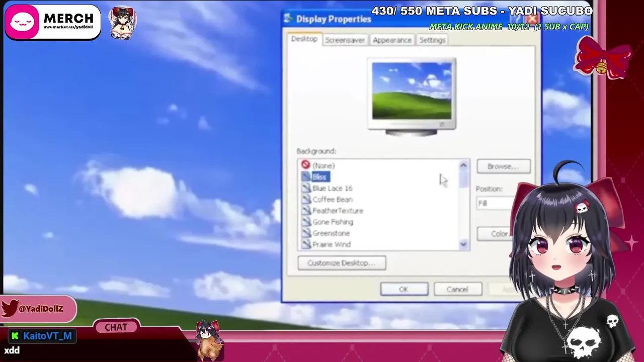Screen dimensions: 644x362
Task: Click the image icon next to FeatherTexture
Action: (305, 211)
